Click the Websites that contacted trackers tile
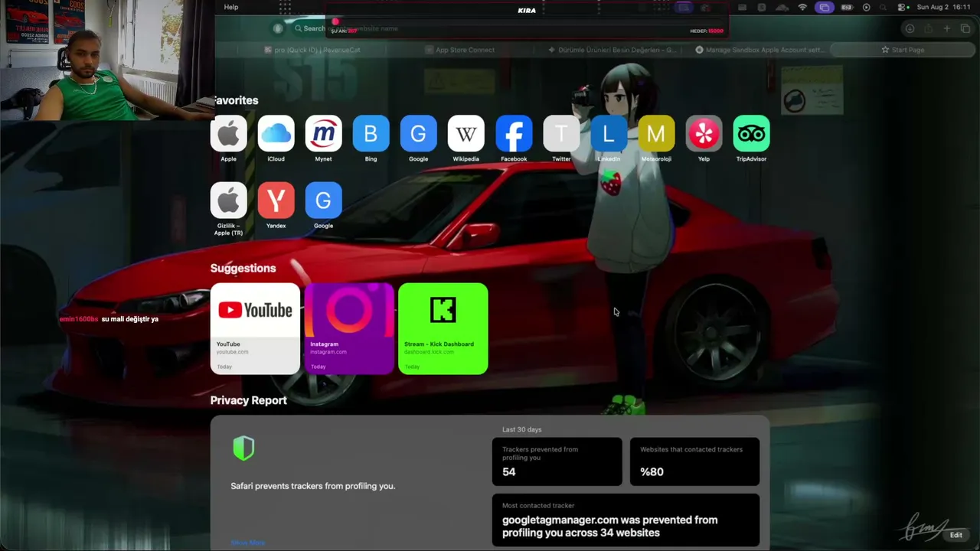This screenshot has height=551, width=980. (694, 461)
